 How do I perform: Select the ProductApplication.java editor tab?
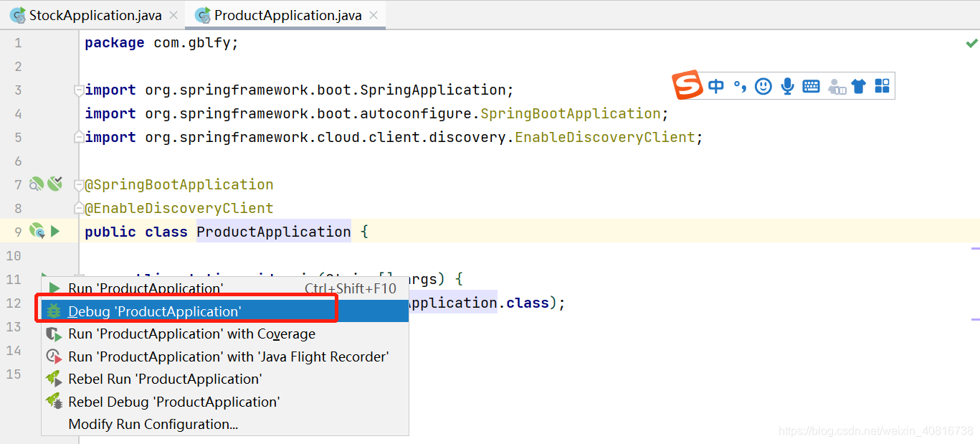[x=285, y=15]
